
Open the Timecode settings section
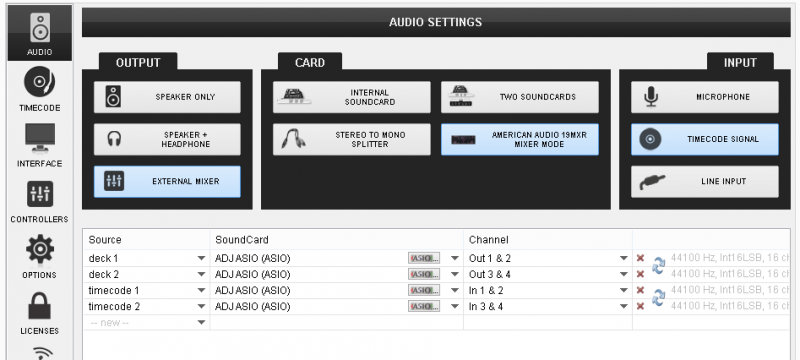[x=40, y=89]
